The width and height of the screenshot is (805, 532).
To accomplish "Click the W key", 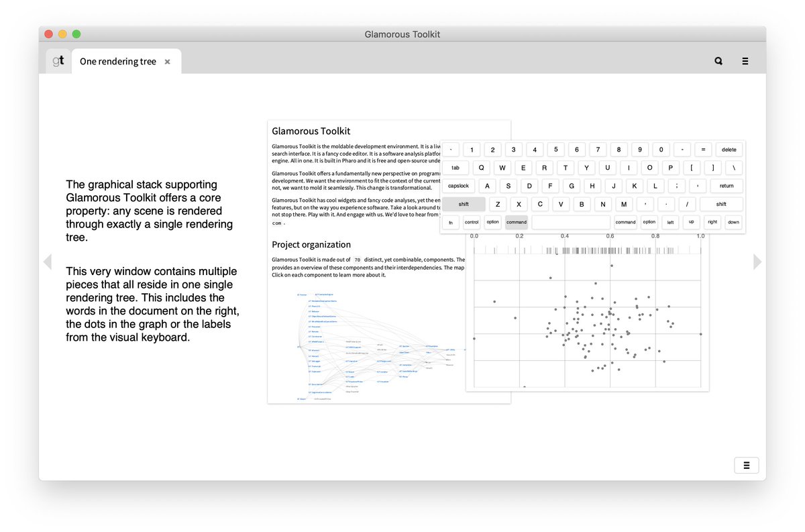I will click(502, 168).
